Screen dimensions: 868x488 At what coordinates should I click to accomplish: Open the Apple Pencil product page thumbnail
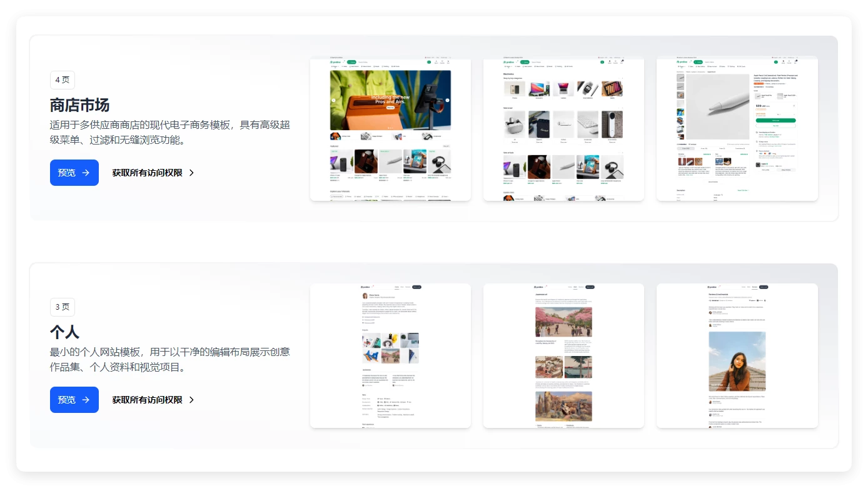coord(737,130)
